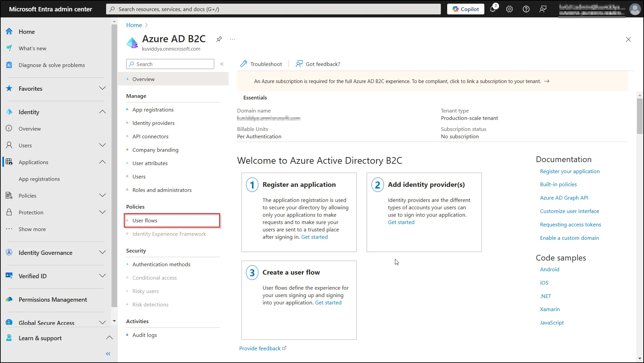Open App registrations under Manage
Viewport: 644px width, 363px height.
point(153,110)
